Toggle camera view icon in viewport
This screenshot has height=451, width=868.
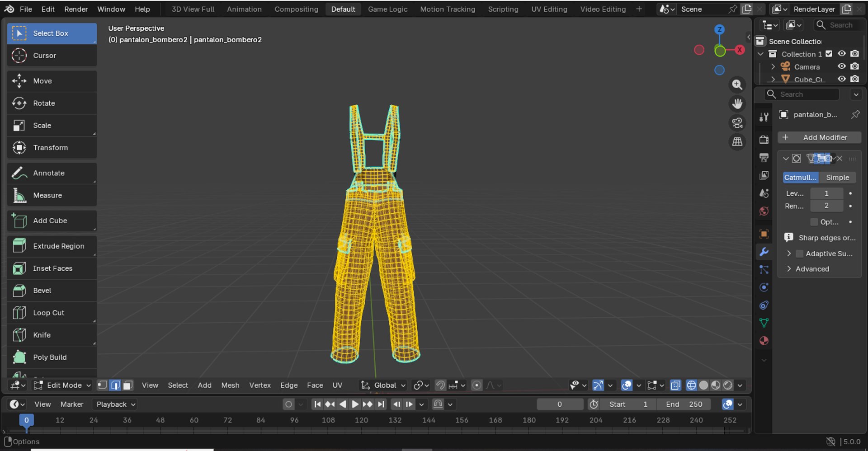(x=737, y=122)
